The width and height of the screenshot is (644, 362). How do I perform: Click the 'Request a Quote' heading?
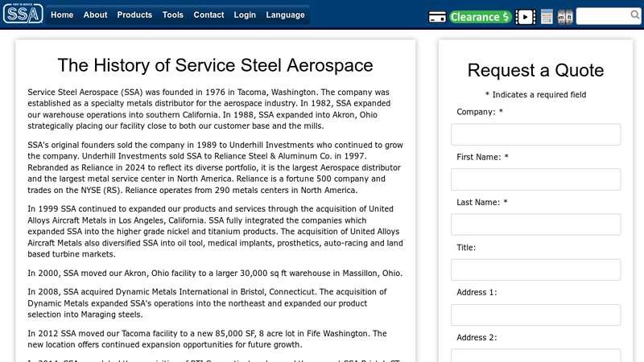point(535,70)
